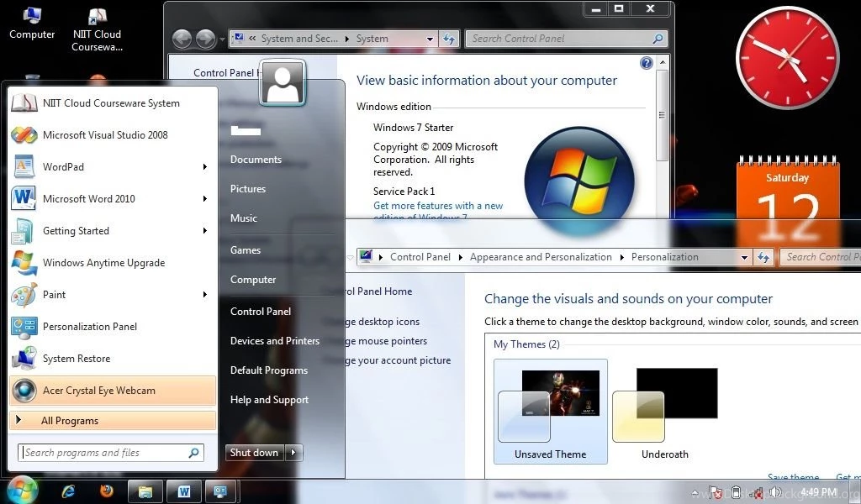Click the volume speaker tray icon
Viewport: 861px width, 504px height.
(x=775, y=492)
